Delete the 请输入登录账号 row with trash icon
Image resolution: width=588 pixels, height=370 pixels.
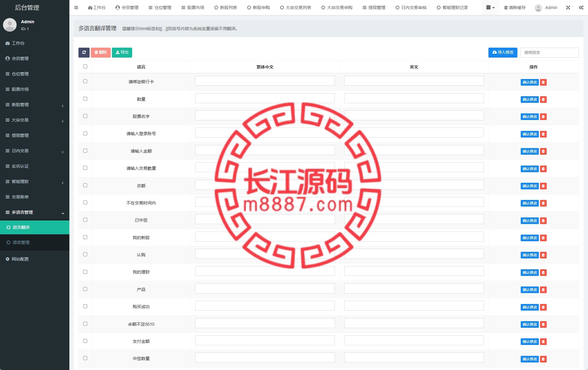pyautogui.click(x=543, y=134)
